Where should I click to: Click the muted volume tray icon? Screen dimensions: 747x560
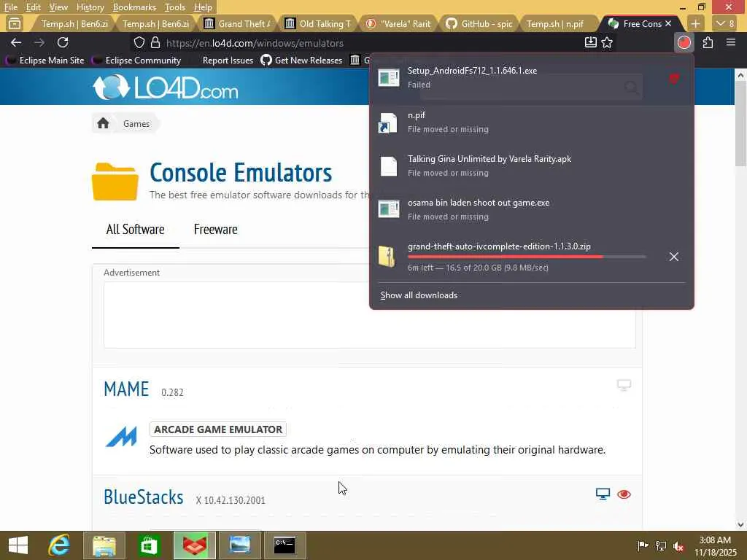[678, 545]
